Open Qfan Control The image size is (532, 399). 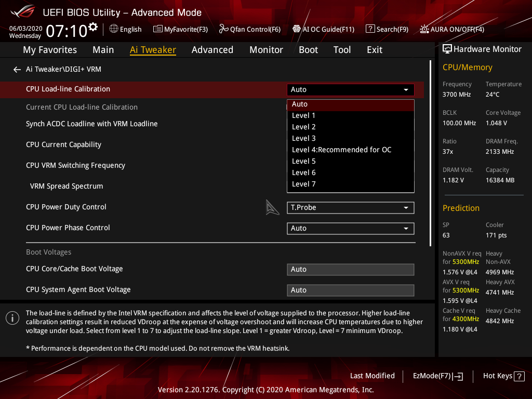tap(249, 29)
